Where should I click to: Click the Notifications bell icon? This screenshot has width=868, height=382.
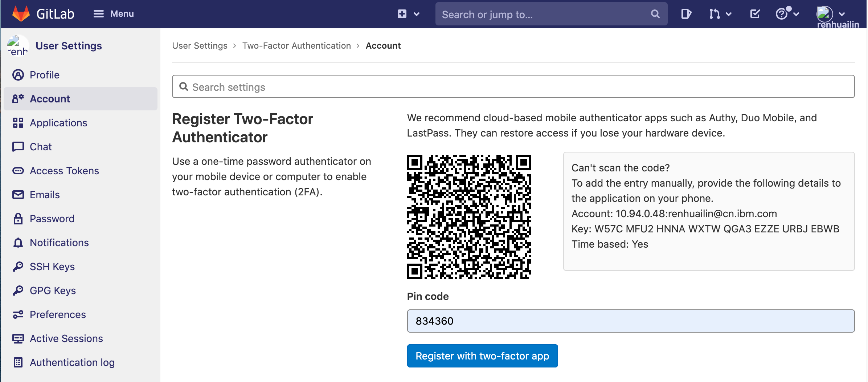[x=18, y=243]
